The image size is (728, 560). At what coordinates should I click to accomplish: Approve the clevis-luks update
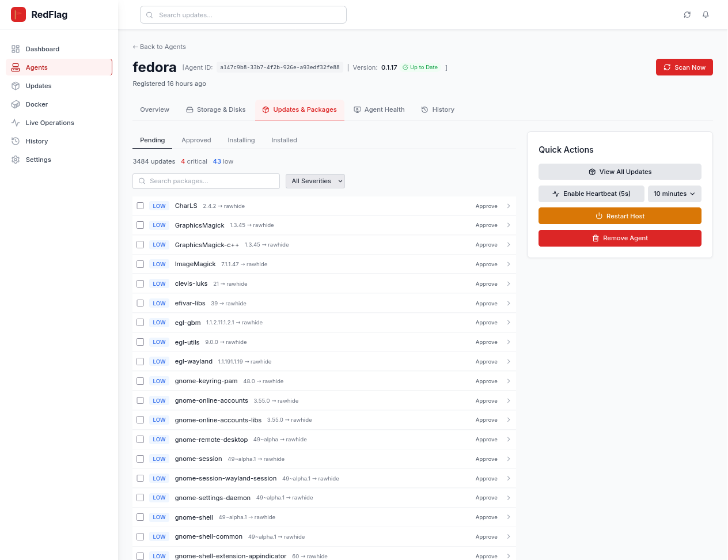point(486,284)
